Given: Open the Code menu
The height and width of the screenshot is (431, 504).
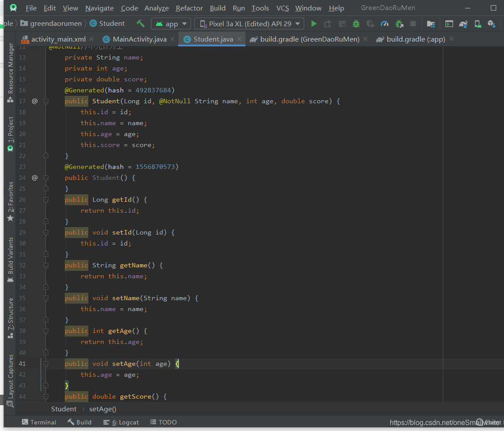Looking at the screenshot, I should click(x=129, y=8).
